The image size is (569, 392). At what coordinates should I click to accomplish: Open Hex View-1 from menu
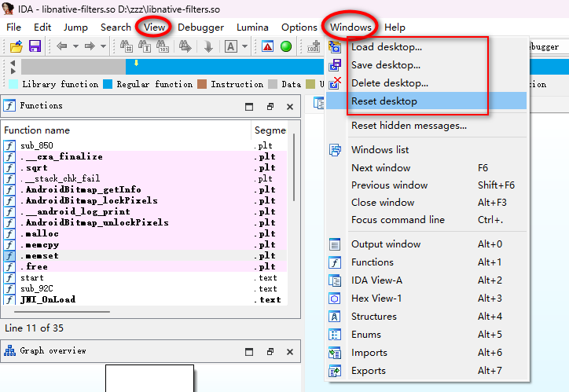pyautogui.click(x=426, y=299)
